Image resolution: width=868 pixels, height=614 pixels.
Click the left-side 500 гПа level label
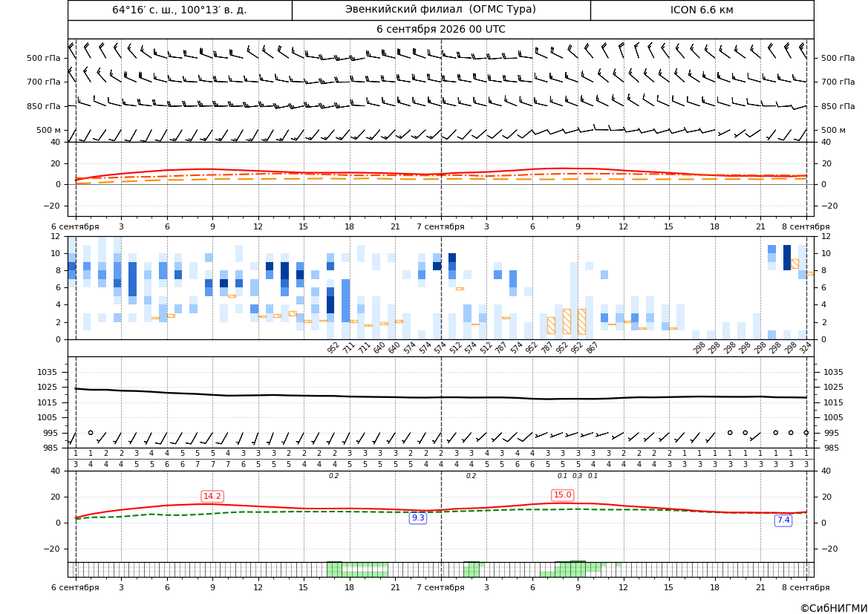(x=43, y=58)
